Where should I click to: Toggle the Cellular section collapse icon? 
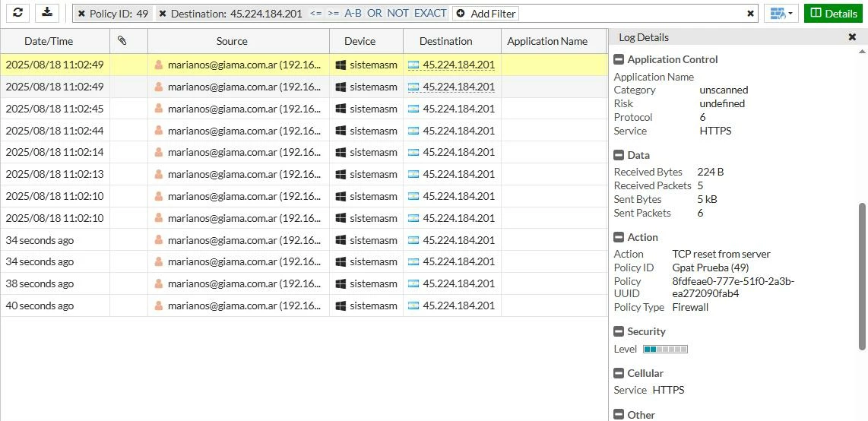tap(619, 373)
